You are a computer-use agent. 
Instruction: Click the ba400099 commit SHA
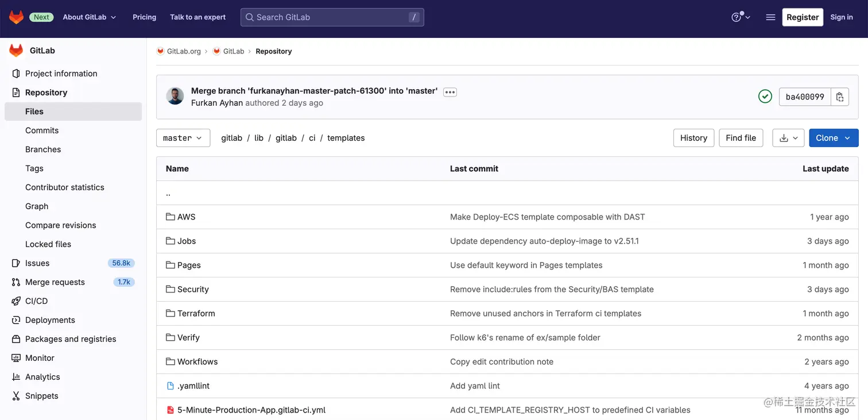pyautogui.click(x=805, y=97)
